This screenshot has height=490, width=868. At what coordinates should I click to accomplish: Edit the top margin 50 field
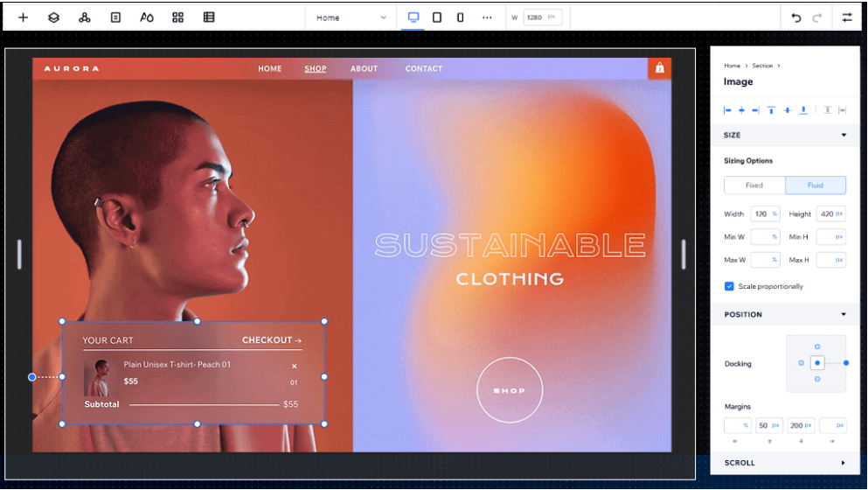coord(769,425)
